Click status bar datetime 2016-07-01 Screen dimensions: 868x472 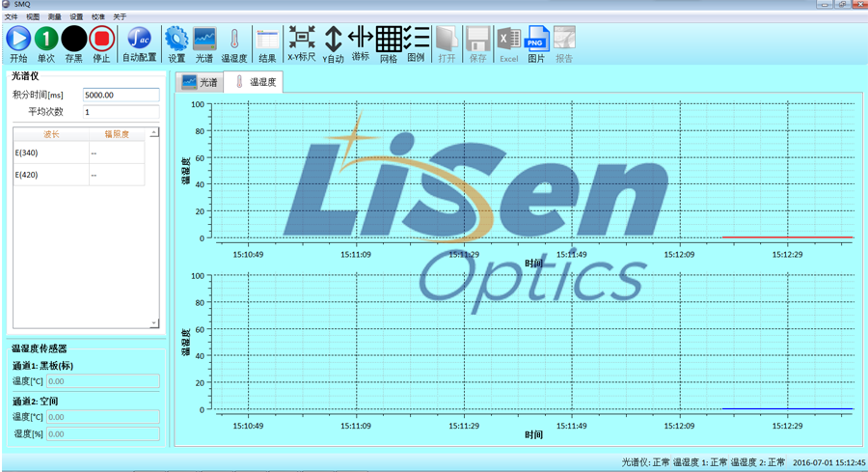pos(828,462)
